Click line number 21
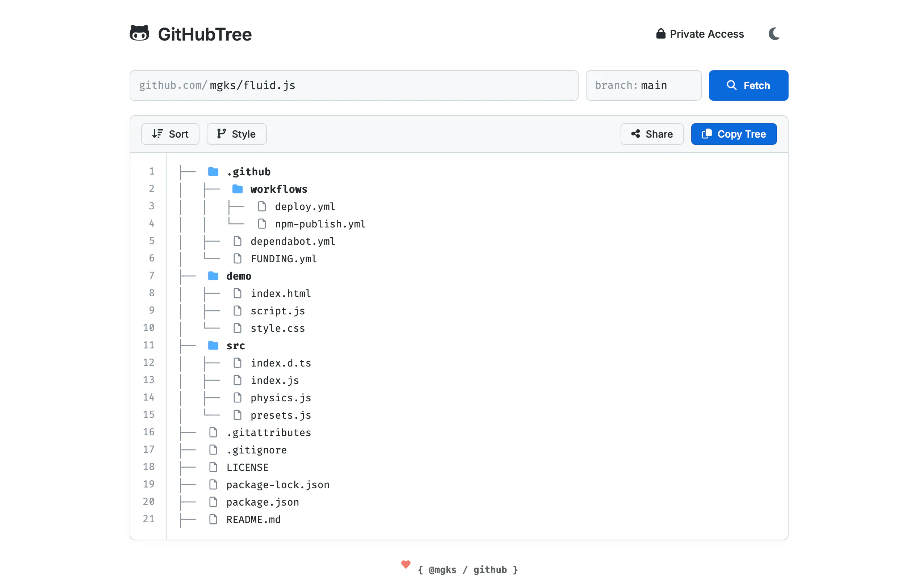Image resolution: width=924 pixels, height=586 pixels. click(x=148, y=519)
